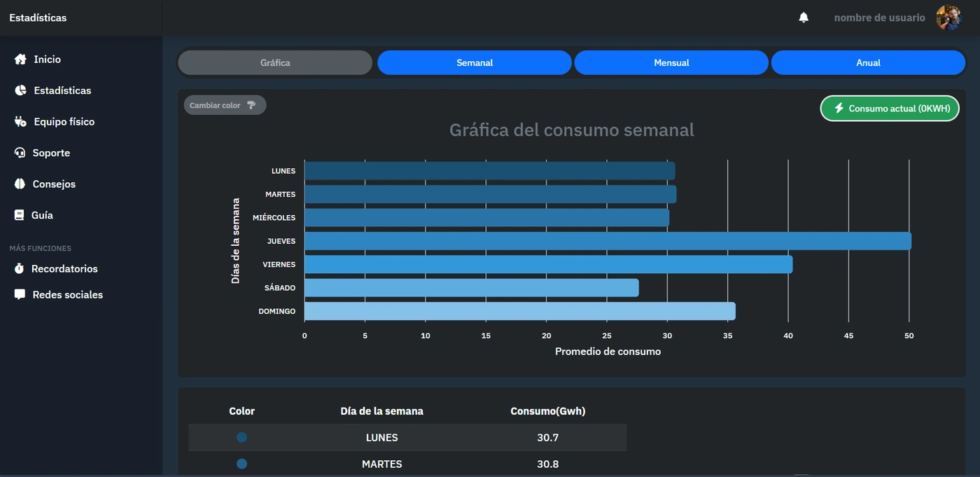Click the chat icon for Redes sociales
Image resolution: width=980 pixels, height=477 pixels.
point(20,295)
